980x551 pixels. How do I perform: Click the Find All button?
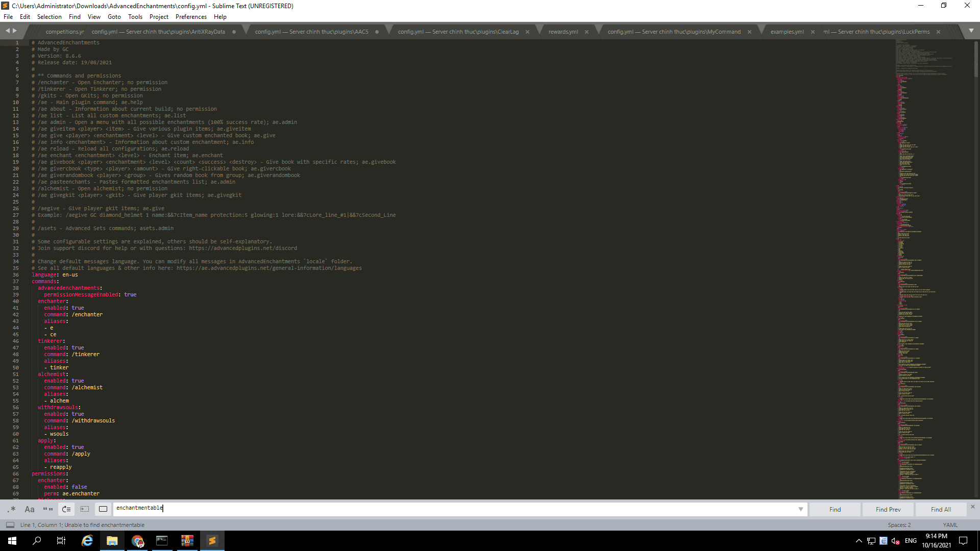(x=940, y=509)
